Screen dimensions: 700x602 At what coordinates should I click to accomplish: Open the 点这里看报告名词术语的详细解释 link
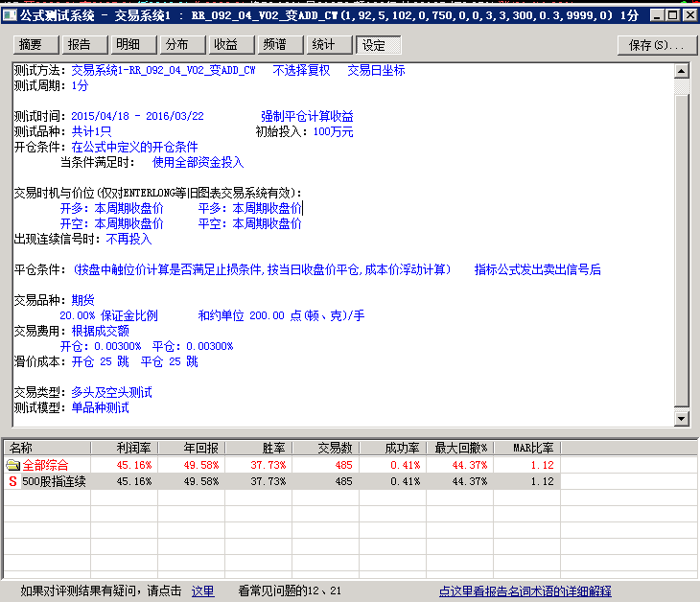(525, 591)
